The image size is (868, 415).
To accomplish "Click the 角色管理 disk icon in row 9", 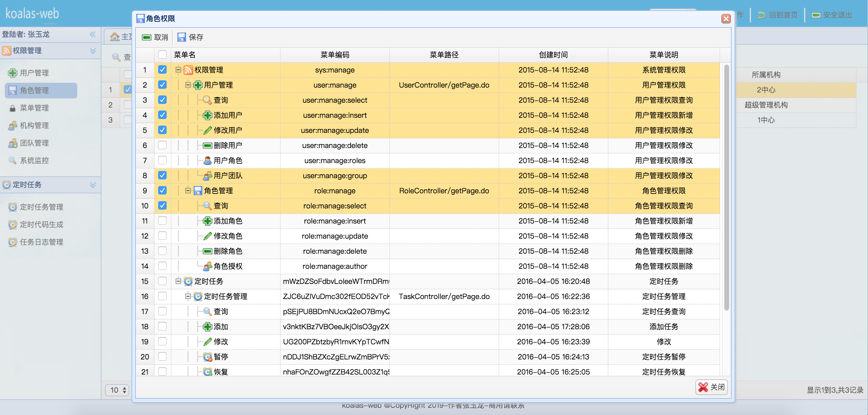I will click(x=198, y=191).
